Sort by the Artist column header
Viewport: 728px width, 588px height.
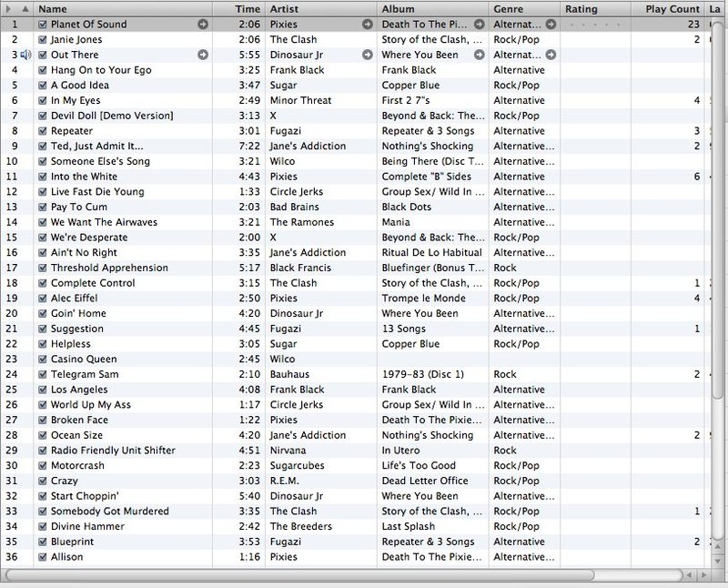(321, 9)
